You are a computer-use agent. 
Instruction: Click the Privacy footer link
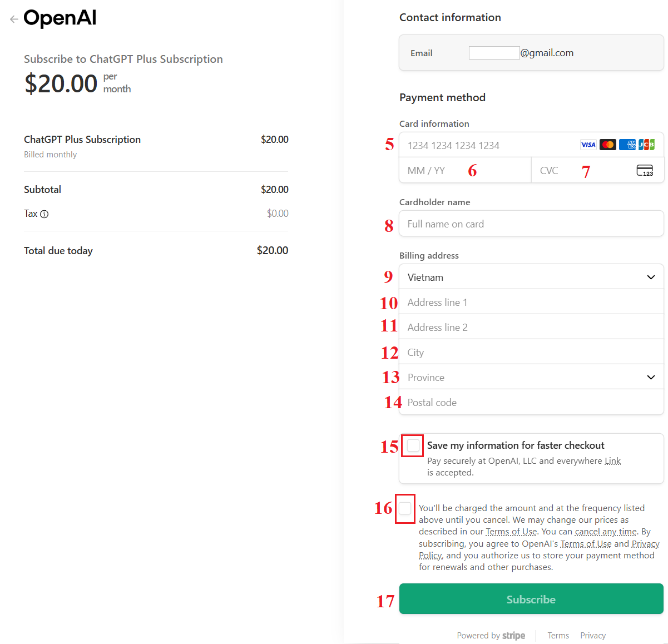coord(593,636)
